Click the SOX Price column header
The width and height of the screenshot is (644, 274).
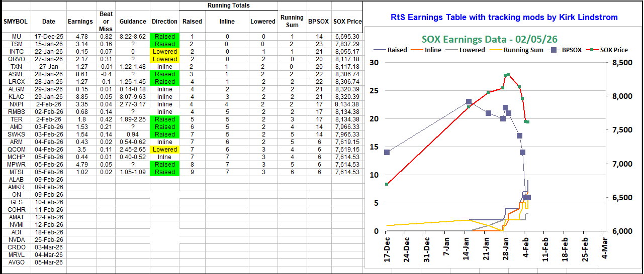click(347, 22)
